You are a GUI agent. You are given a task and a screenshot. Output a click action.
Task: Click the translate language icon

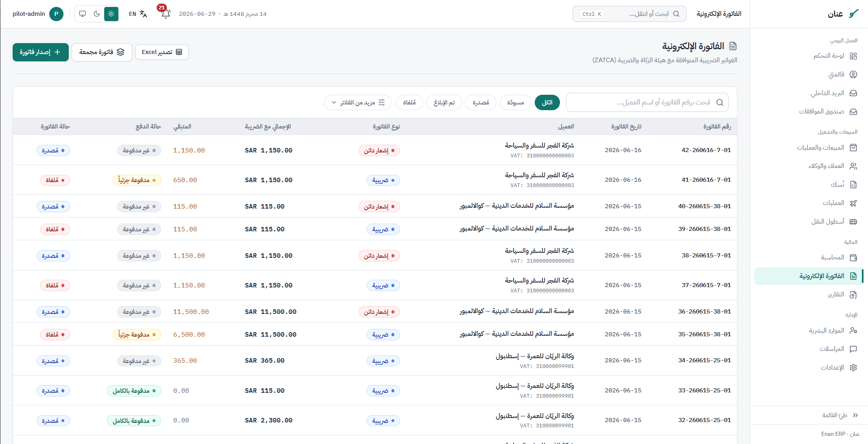[x=143, y=14]
